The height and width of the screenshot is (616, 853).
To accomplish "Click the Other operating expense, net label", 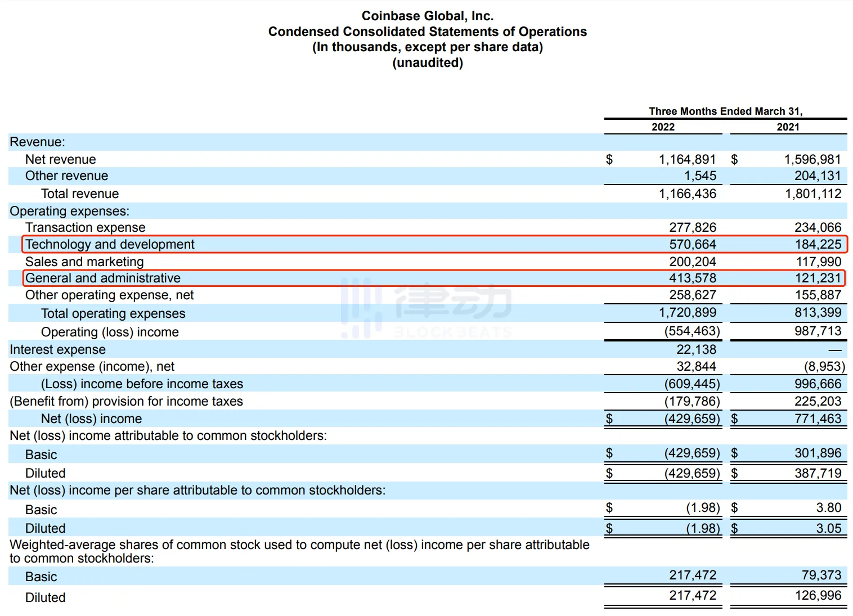I will 109,295.
